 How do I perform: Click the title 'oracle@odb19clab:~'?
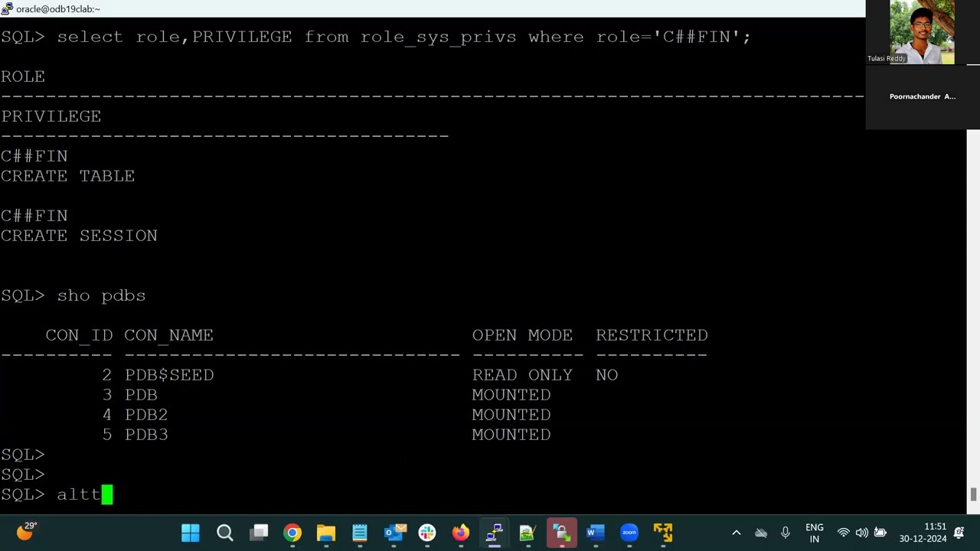58,9
